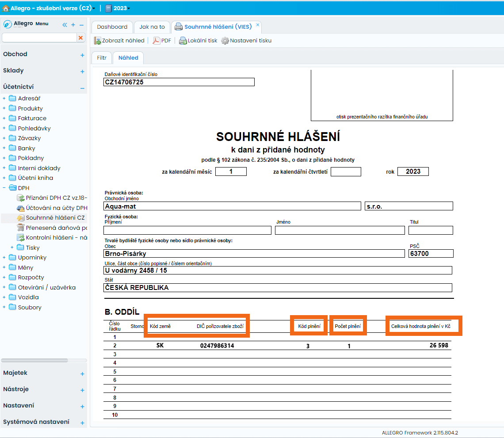This screenshot has height=438, width=504.
Task: Click the Zobrazit náhled preview icon
Action: coord(97,41)
